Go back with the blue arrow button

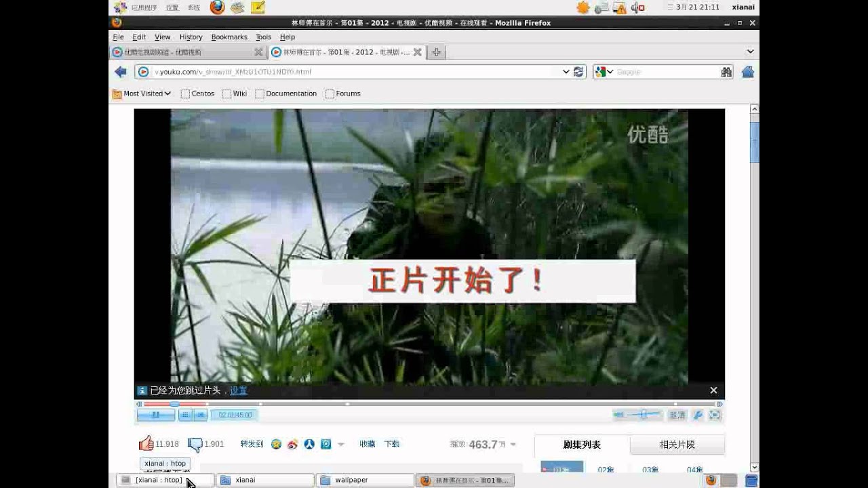(x=121, y=72)
